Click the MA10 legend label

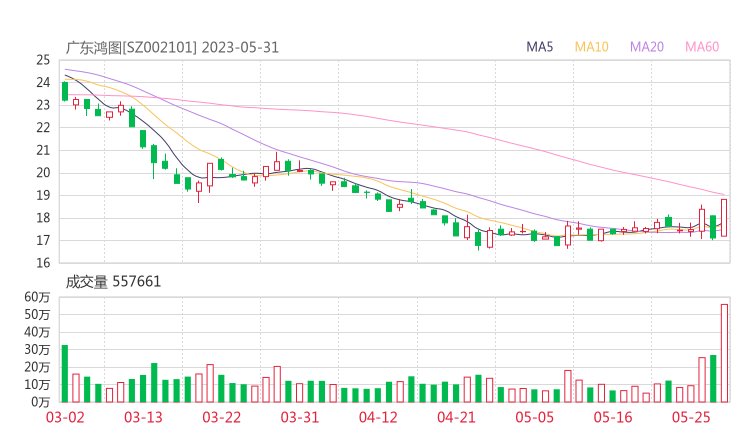click(x=591, y=47)
